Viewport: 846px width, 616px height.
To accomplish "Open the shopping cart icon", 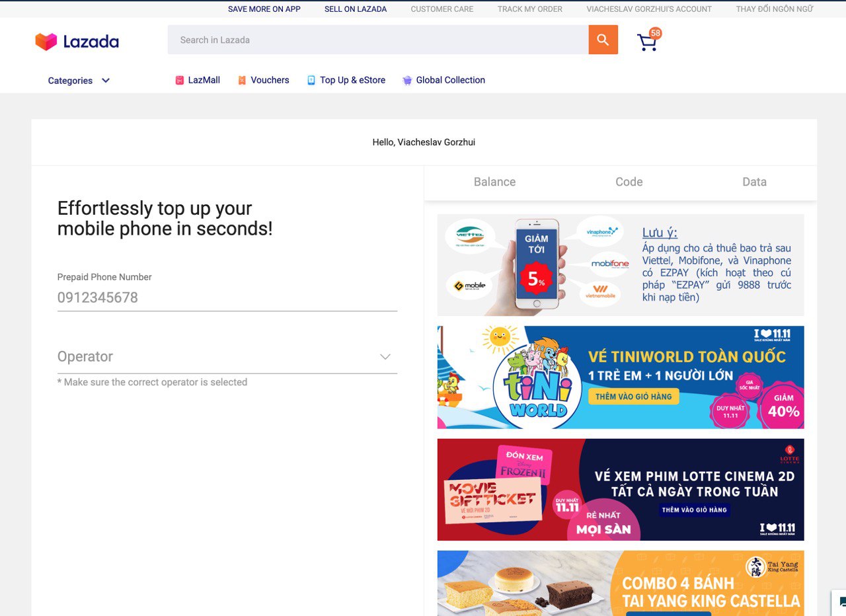I will [x=647, y=42].
